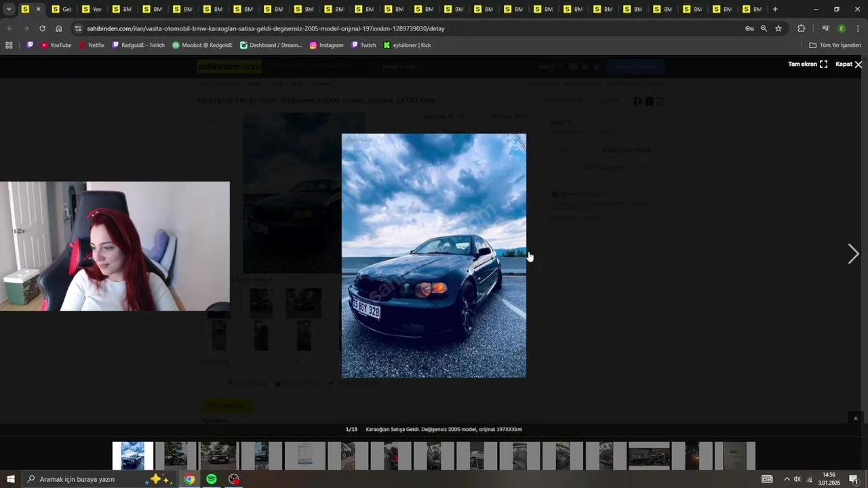Open the eyfulloner | Kick bookmark
This screenshot has height=488, width=868.
pyautogui.click(x=407, y=45)
